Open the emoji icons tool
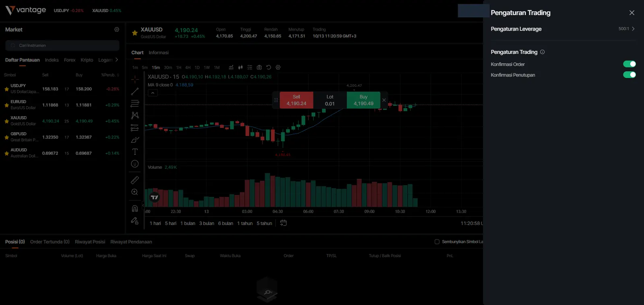The height and width of the screenshot is (305, 644). coord(135,164)
